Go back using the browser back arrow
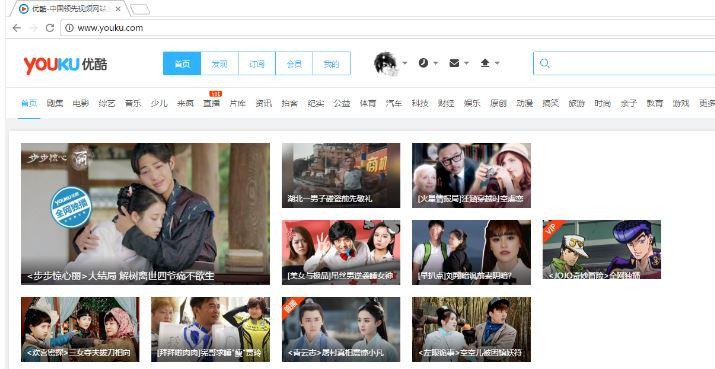 [x=16, y=28]
